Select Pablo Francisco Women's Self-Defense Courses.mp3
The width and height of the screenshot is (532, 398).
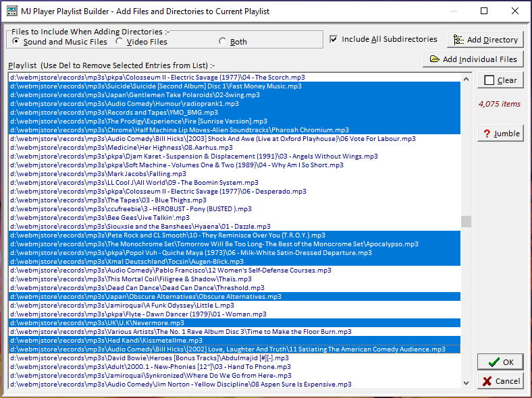tap(234, 271)
